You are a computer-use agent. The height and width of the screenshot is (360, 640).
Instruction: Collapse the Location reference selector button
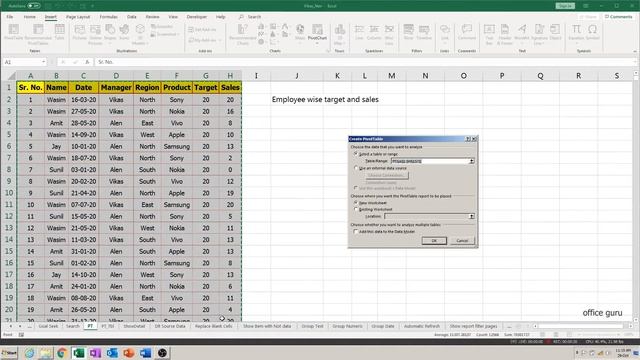[x=471, y=216]
